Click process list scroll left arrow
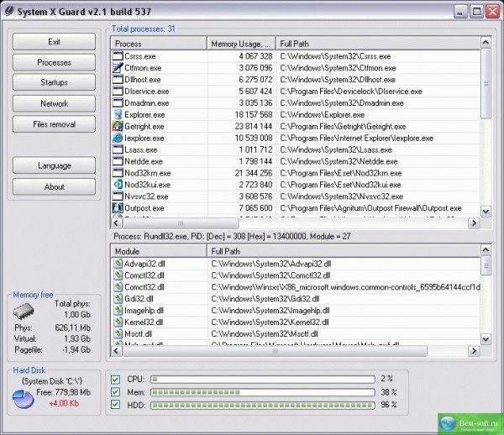Image resolution: width=504 pixels, height=435 pixels. pos(116,223)
